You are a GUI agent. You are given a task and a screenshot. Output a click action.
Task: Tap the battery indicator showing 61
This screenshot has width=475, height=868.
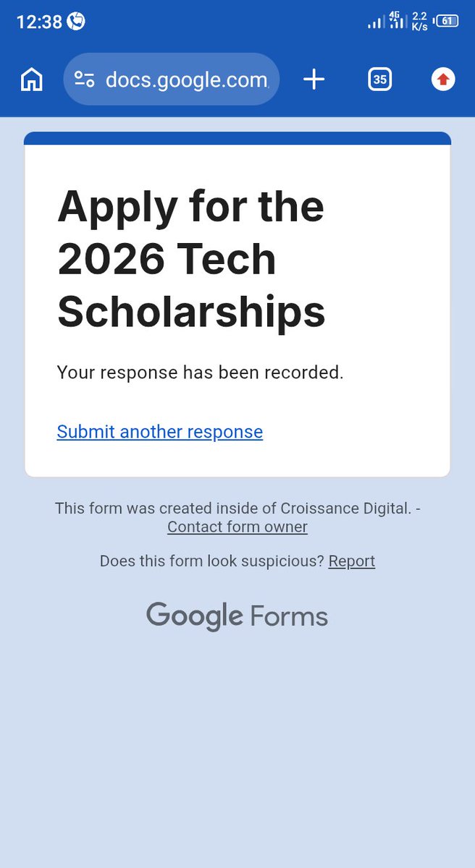[x=447, y=21]
